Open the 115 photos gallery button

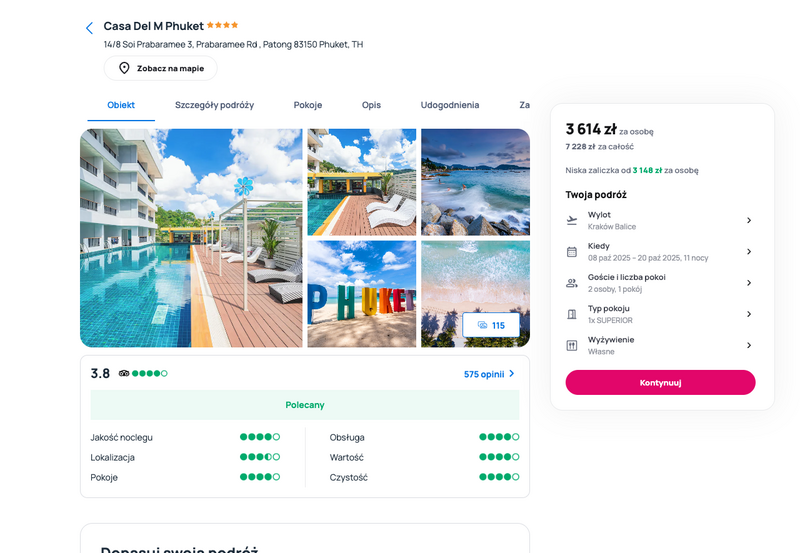(x=491, y=325)
